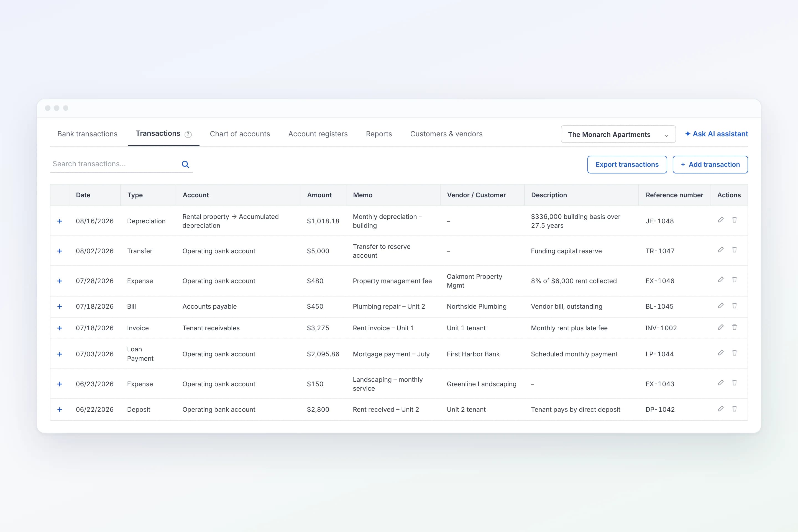Expand the 08/02/2026 Transfer row

click(60, 251)
